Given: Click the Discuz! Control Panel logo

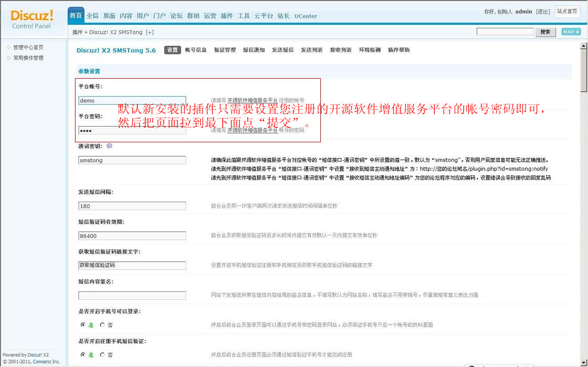Looking at the screenshot, I should [32, 19].
